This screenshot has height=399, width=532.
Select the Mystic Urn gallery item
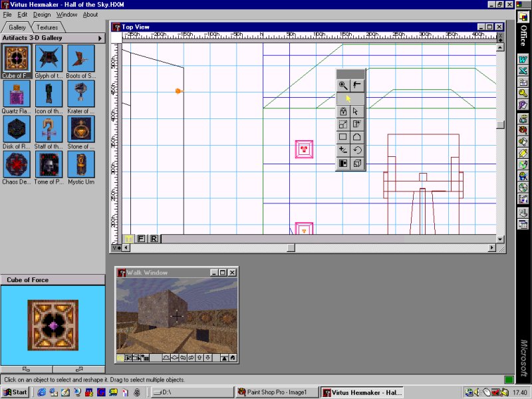coord(80,168)
